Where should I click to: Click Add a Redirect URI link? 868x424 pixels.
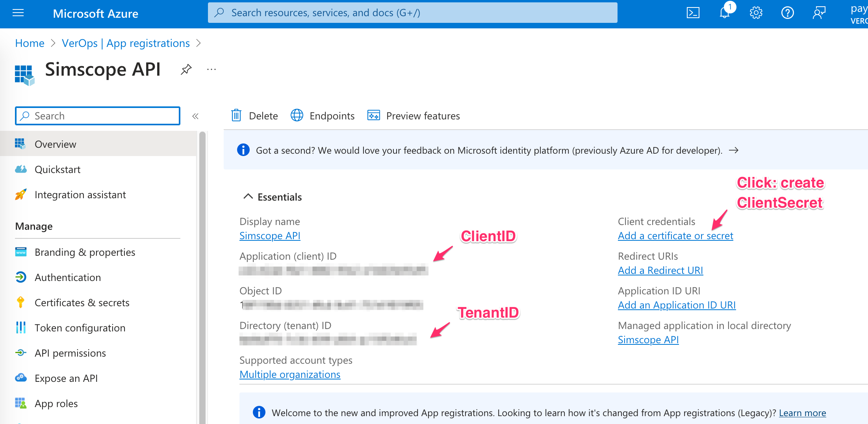(660, 270)
